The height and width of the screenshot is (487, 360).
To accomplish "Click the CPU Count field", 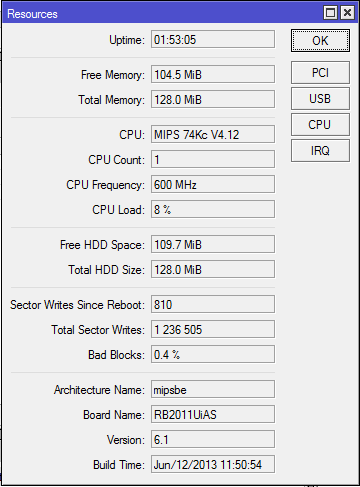I will [x=213, y=159].
